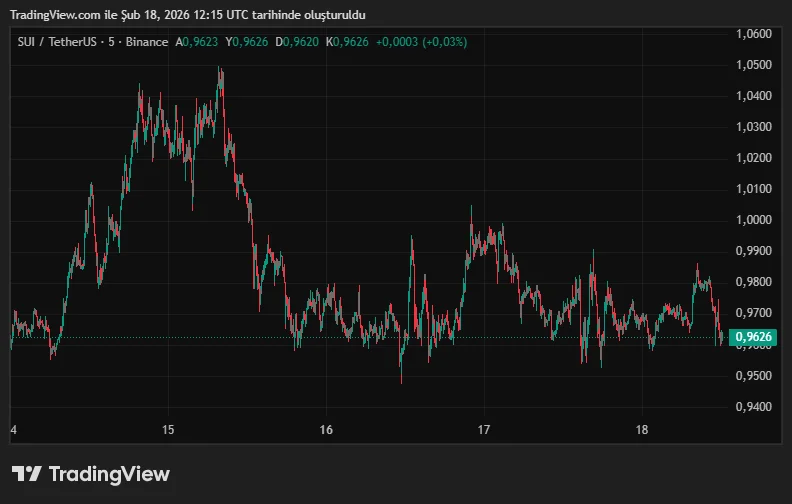Click date label 17 on time axis
The width and height of the screenshot is (792, 504).
point(484,430)
